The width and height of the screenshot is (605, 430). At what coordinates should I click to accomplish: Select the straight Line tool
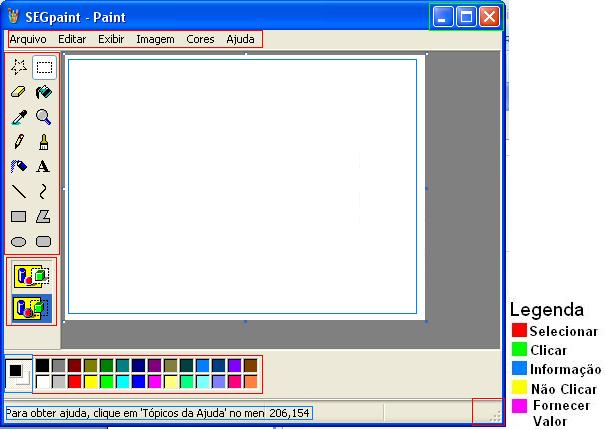(19, 191)
